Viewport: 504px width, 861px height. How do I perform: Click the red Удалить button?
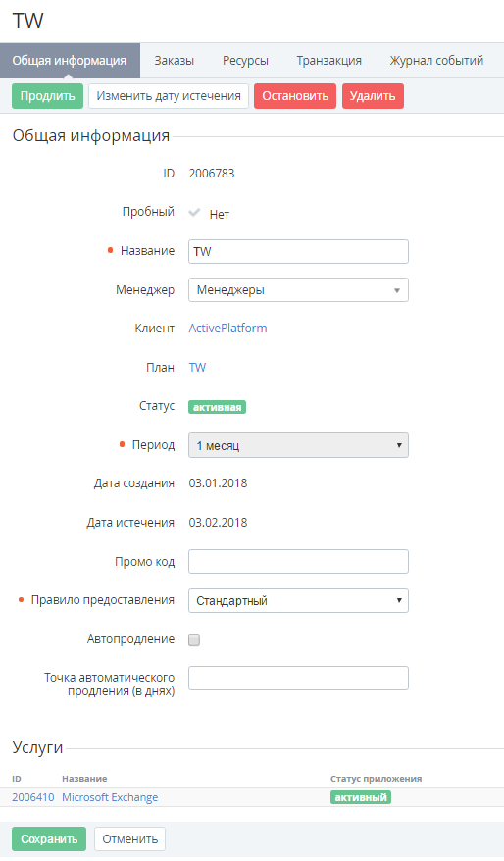point(373,96)
